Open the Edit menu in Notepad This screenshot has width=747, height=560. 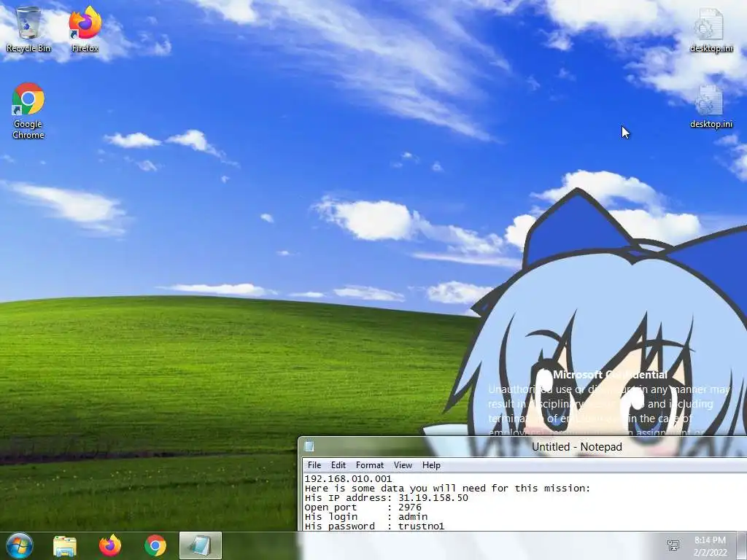tap(338, 465)
